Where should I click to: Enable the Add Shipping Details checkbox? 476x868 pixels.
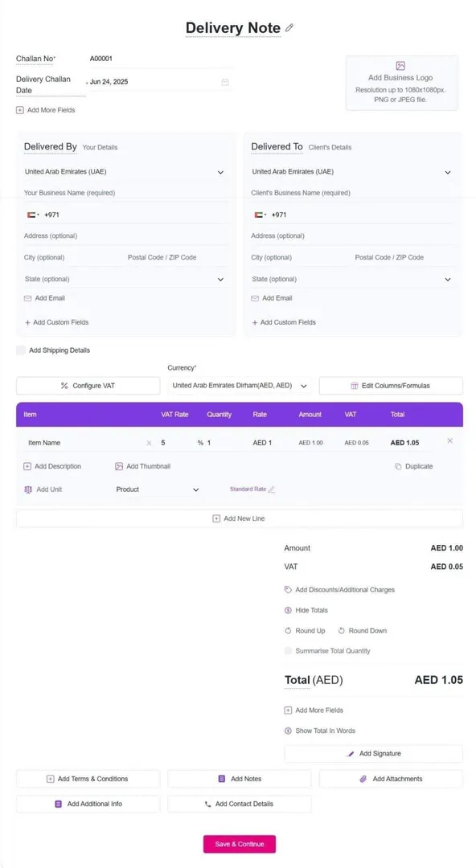pos(20,350)
